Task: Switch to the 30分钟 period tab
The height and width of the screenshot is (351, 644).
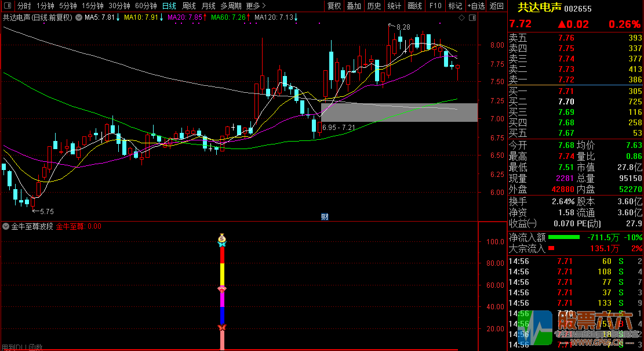Action: pyautogui.click(x=119, y=6)
